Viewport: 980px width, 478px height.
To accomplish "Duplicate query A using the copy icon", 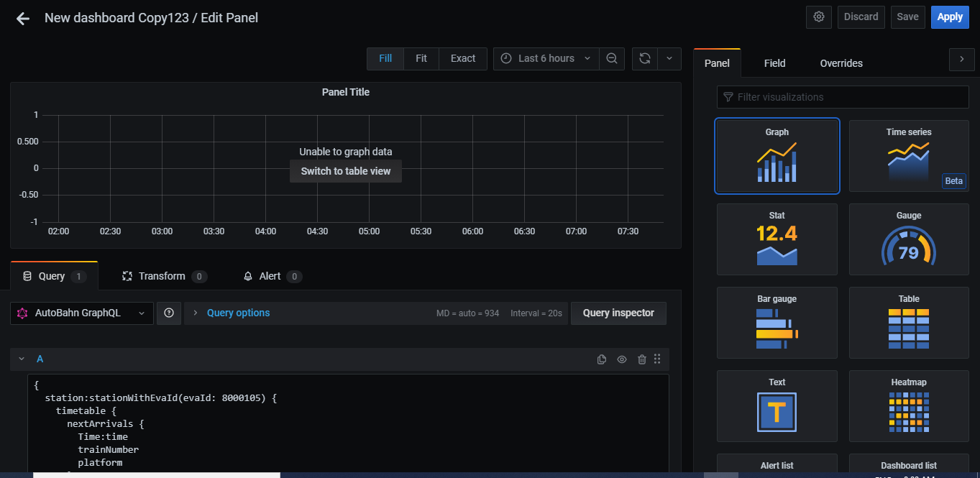I will [602, 359].
